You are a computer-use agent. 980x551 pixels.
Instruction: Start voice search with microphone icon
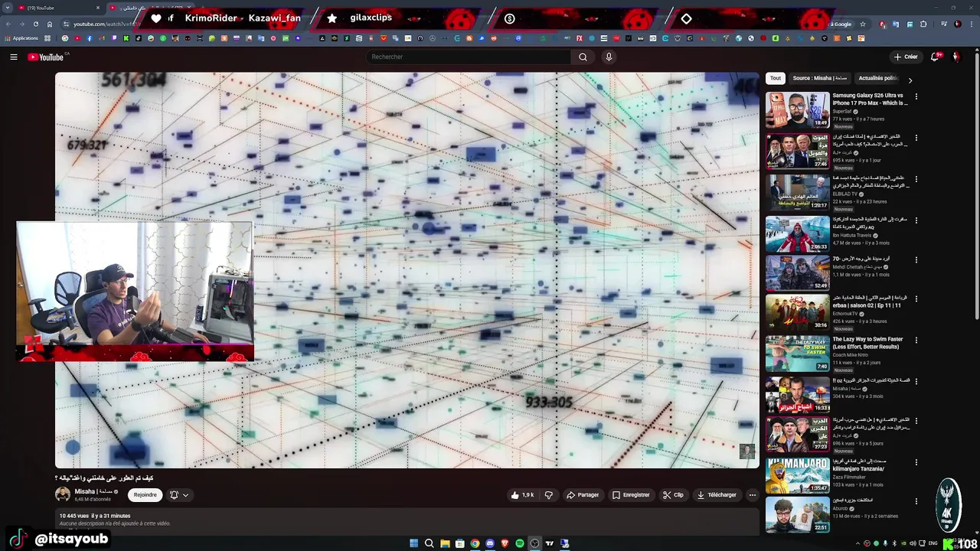[609, 57]
